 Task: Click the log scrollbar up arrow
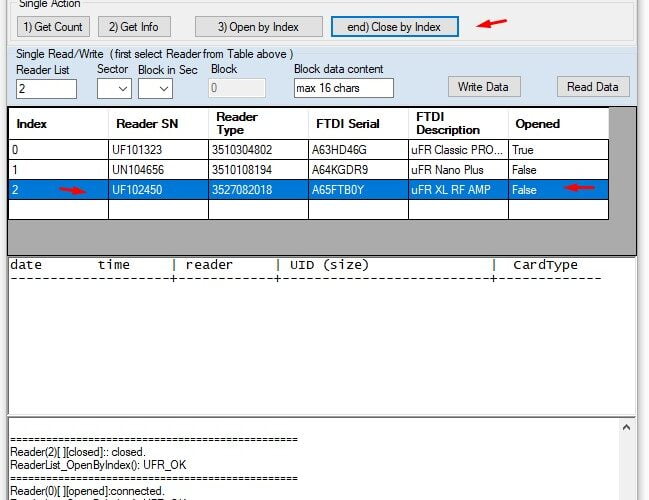tap(627, 428)
